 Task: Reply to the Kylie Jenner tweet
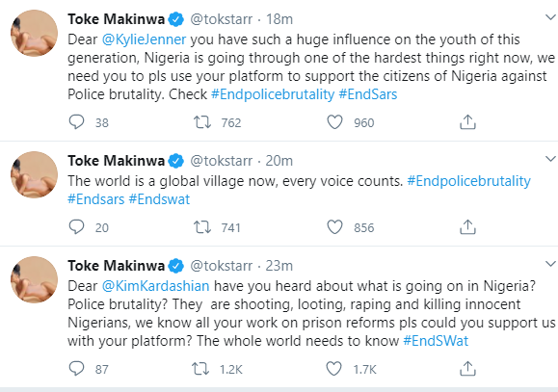[76, 122]
